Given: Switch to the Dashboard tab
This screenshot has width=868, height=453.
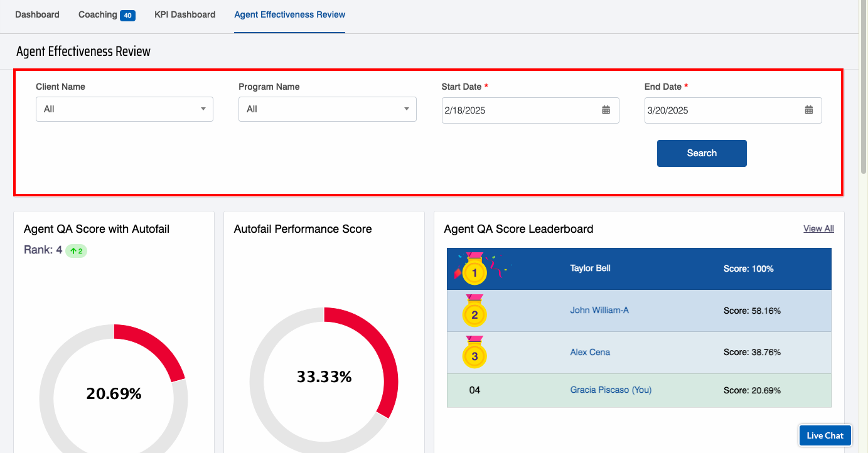Looking at the screenshot, I should click(37, 14).
